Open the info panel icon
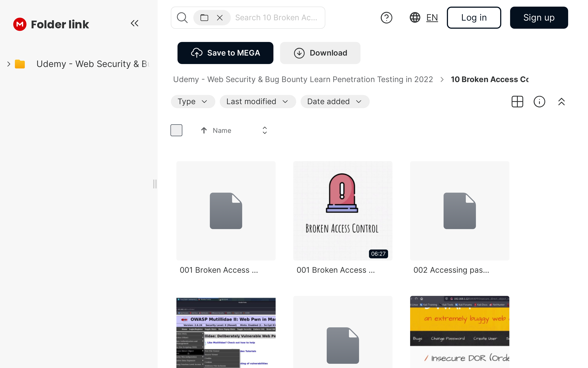 tap(539, 102)
